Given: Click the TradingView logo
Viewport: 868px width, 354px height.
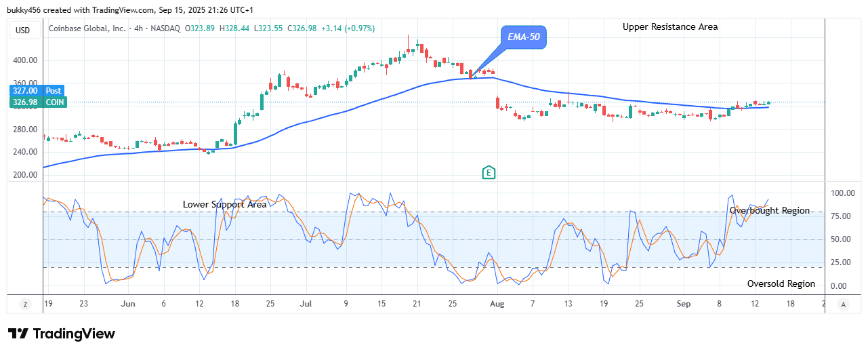Looking at the screenshot, I should pyautogui.click(x=62, y=334).
